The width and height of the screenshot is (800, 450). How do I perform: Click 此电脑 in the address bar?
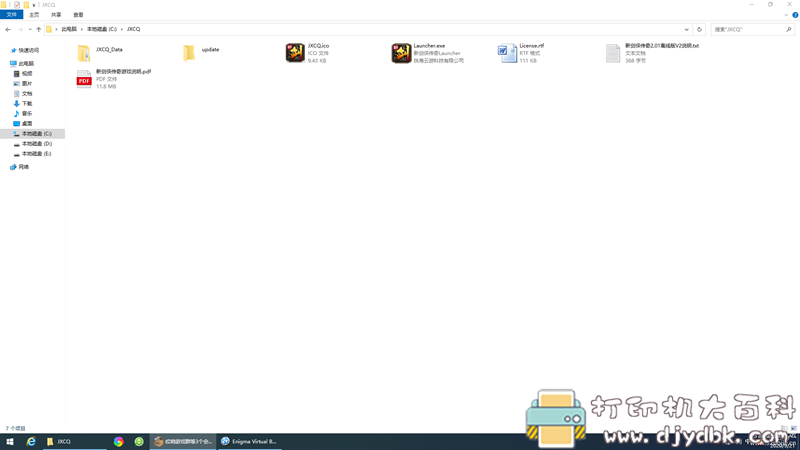click(x=69, y=29)
